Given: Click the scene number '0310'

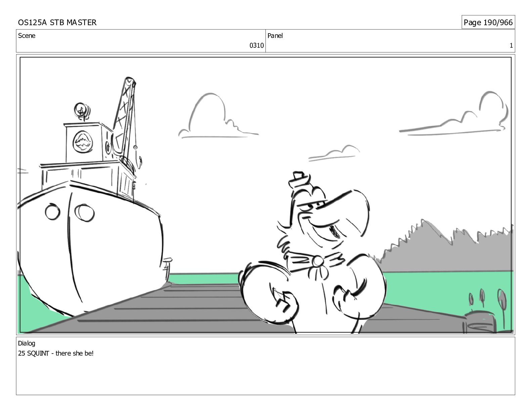Looking at the screenshot, I should point(257,46).
